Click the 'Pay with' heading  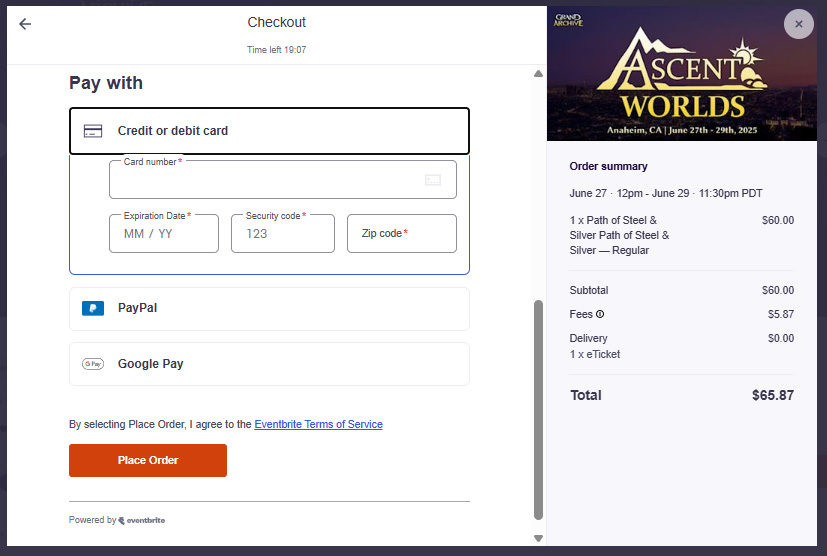(106, 83)
